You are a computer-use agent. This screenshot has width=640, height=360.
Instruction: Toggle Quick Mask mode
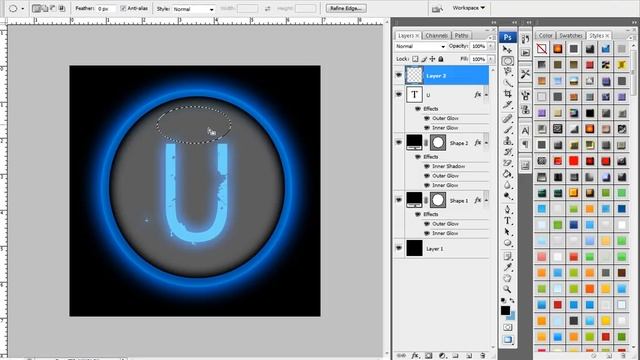point(507,327)
